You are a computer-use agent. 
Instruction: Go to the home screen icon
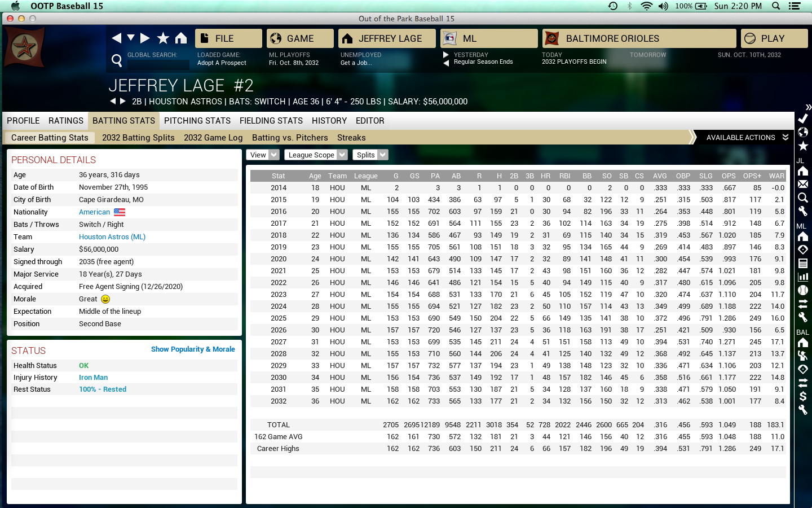(181, 38)
